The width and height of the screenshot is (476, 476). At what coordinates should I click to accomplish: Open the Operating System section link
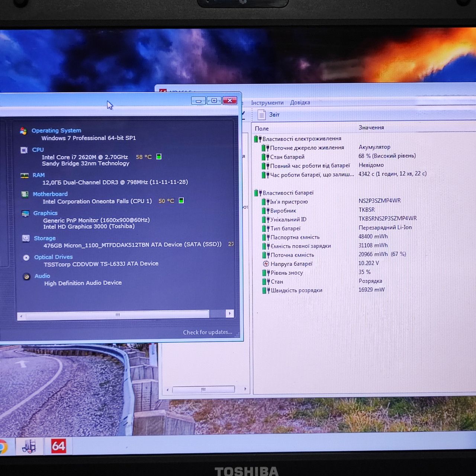click(x=56, y=131)
